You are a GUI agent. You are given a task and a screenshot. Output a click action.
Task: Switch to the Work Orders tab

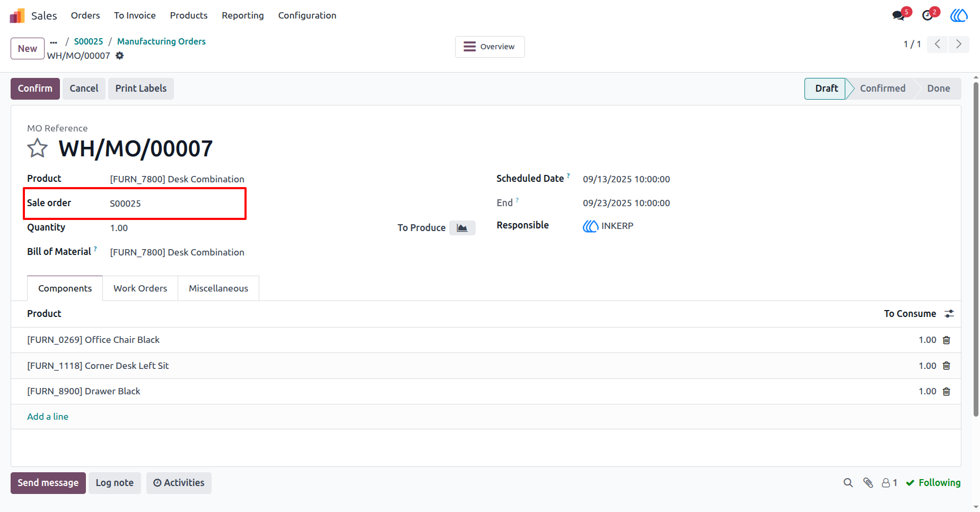click(140, 288)
